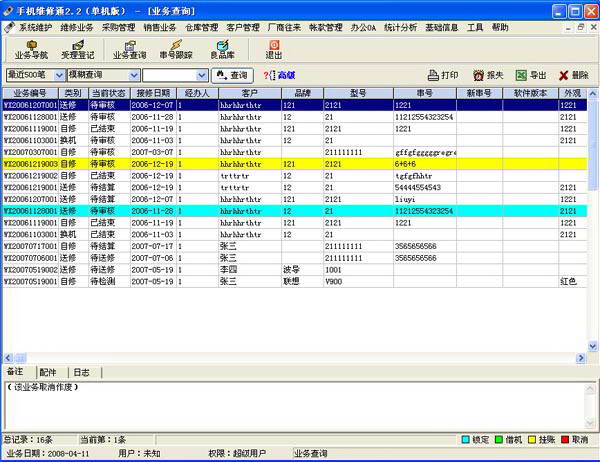Click the 打印 print icon
This screenshot has height=462, width=600.
coord(442,75)
